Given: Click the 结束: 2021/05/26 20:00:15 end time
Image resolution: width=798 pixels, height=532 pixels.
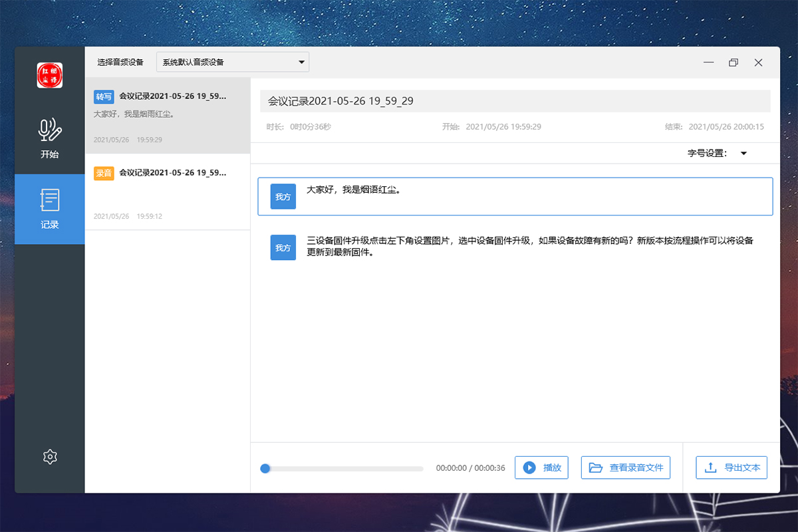Looking at the screenshot, I should (x=714, y=127).
